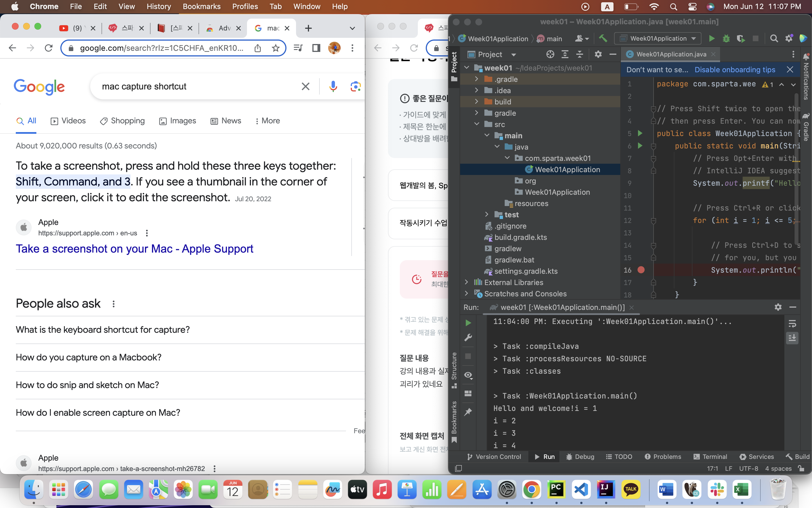Expand all in Project panel toolbar
The image size is (812, 508).
pos(565,54)
